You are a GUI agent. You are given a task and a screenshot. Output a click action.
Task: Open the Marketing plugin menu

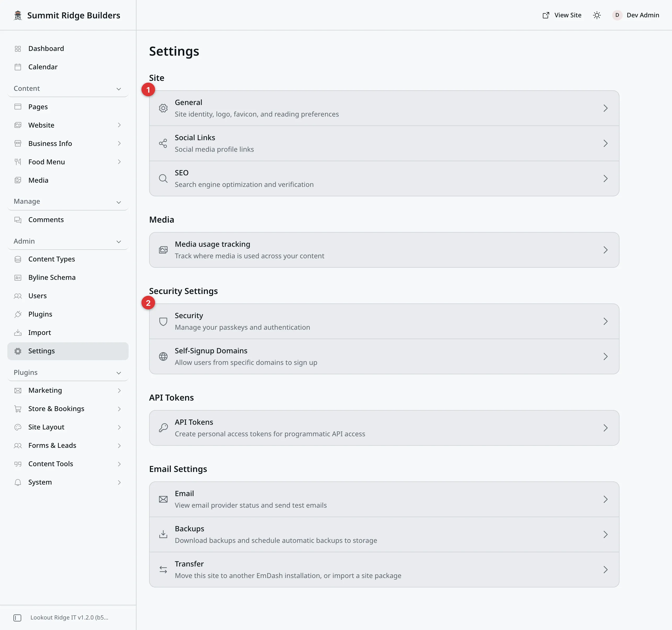point(68,390)
